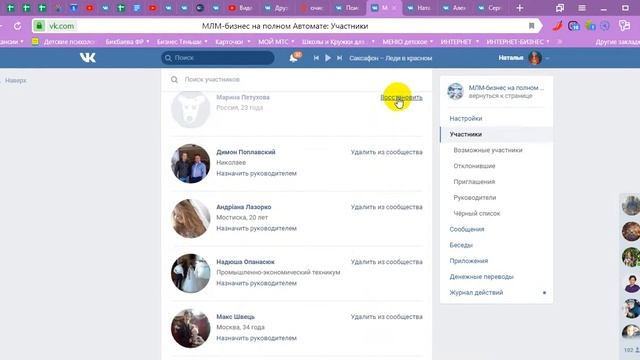Click the Наверх link on left
The image size is (640, 360).
16,80
